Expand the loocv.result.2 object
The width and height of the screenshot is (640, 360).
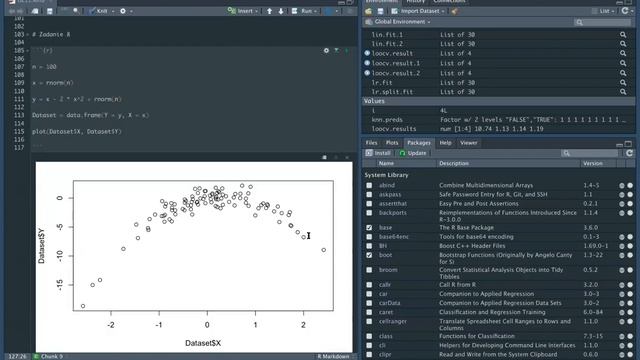click(x=367, y=73)
